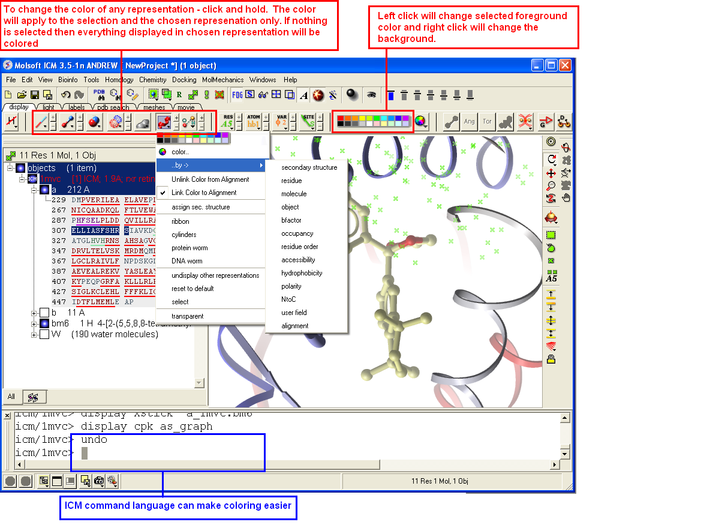Screen dimensions: 728x525
Task: Toggle dotted surface representation
Action: coord(116,123)
